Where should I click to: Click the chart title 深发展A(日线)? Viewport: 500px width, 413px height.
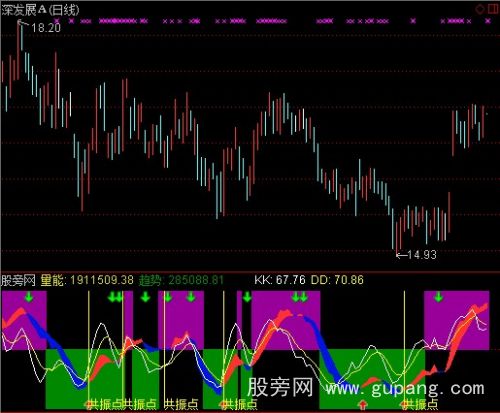coord(40,10)
